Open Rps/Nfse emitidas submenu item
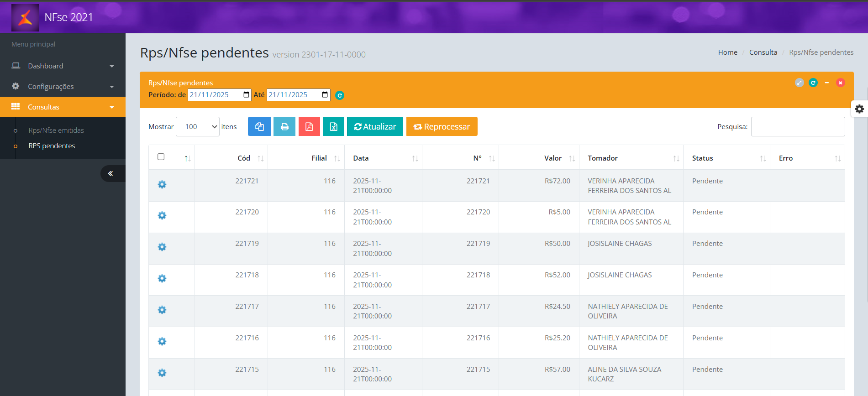The height and width of the screenshot is (396, 868). pyautogui.click(x=56, y=130)
